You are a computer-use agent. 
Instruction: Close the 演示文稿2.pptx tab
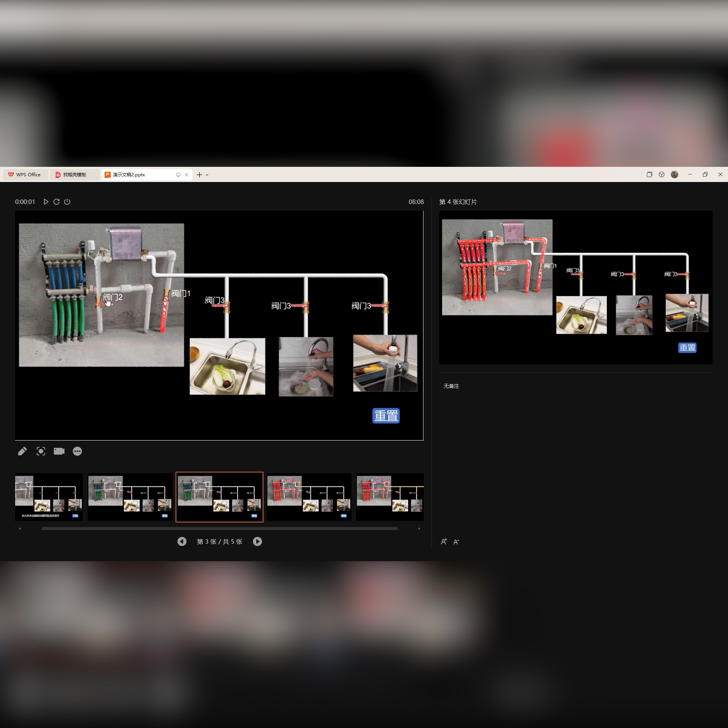187,175
